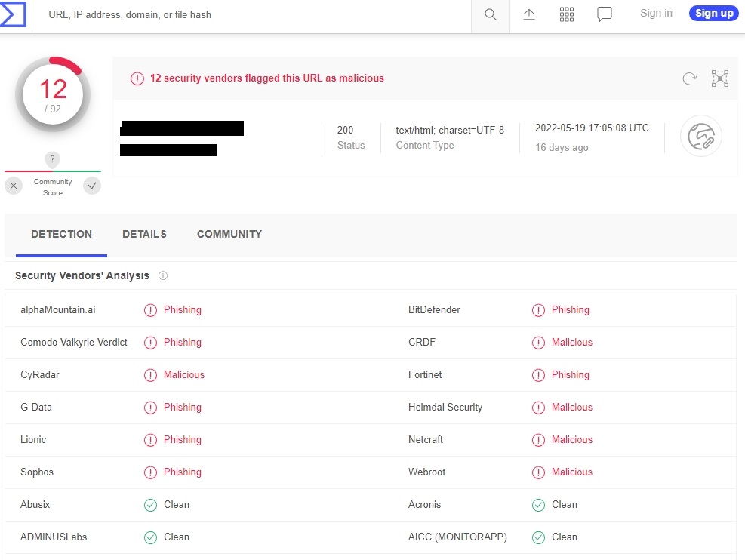Screen dimensions: 745x560
Task: Click the Sign in link
Action: [x=656, y=14]
